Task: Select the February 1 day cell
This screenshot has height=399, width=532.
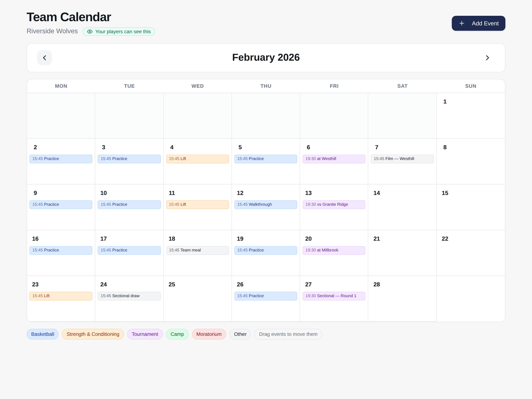Action: [471, 116]
